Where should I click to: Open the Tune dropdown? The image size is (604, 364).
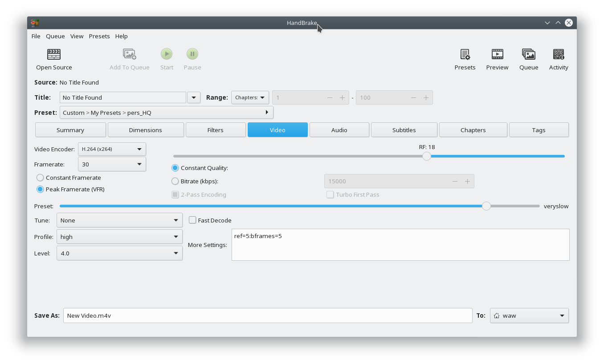point(119,220)
